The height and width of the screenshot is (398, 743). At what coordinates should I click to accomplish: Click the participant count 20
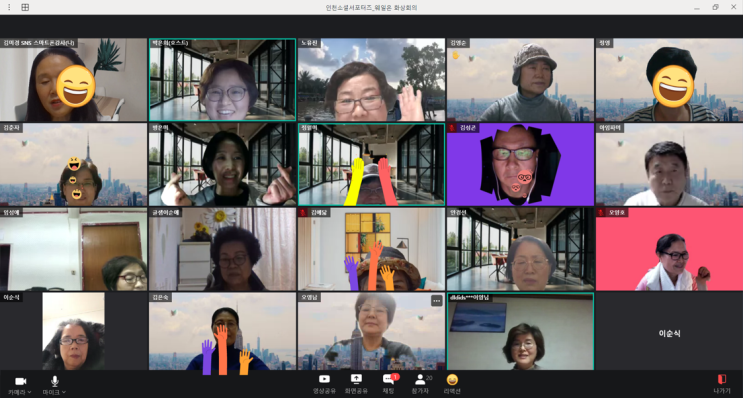[x=429, y=378]
